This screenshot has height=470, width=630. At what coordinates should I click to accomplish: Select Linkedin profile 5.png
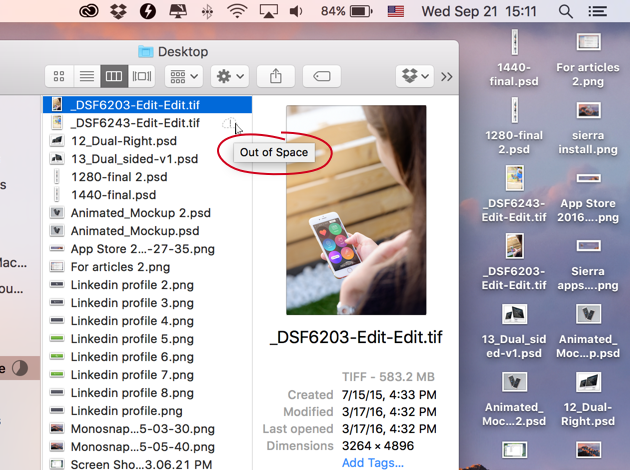pyautogui.click(x=147, y=339)
